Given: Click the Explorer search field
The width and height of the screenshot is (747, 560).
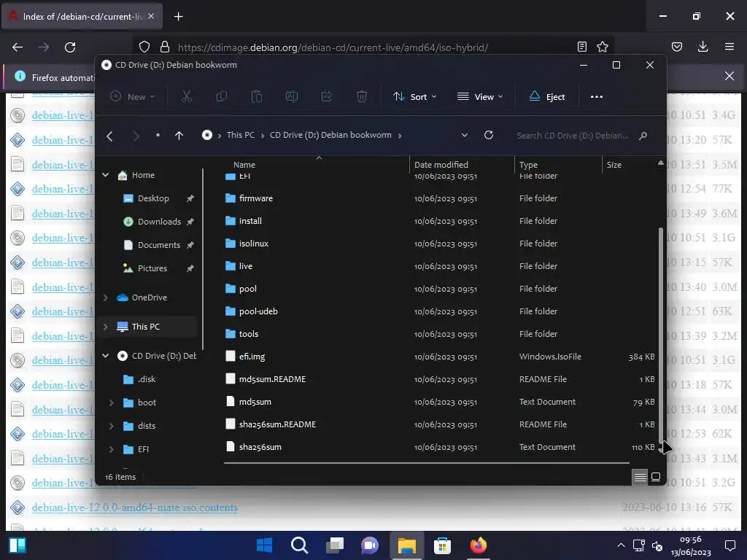Looking at the screenshot, I should coord(581,136).
